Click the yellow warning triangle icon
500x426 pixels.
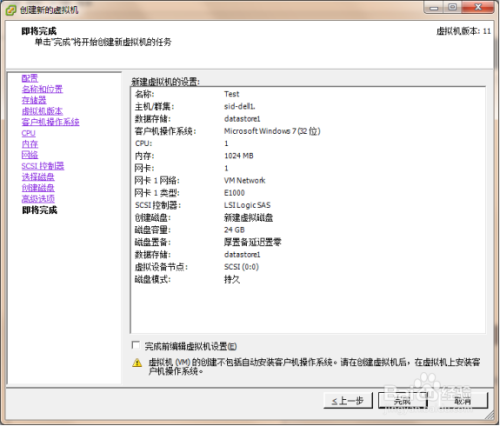point(137,363)
